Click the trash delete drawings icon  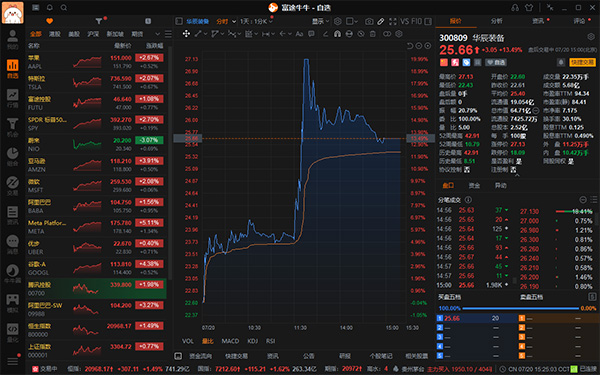(x=373, y=34)
